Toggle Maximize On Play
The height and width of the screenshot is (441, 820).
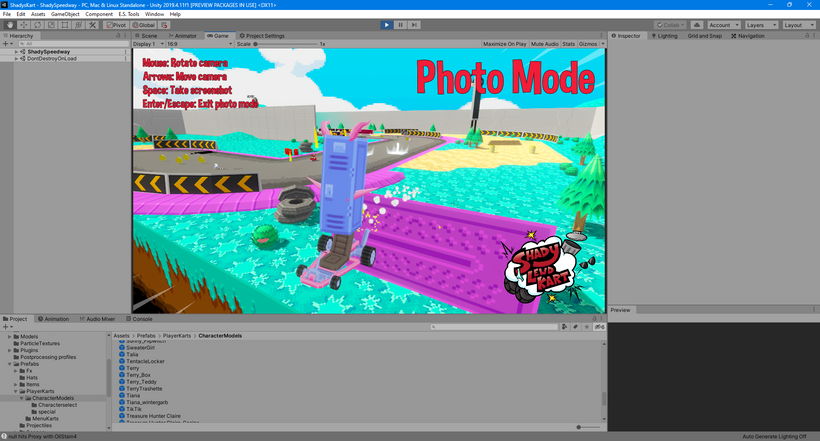pos(505,44)
